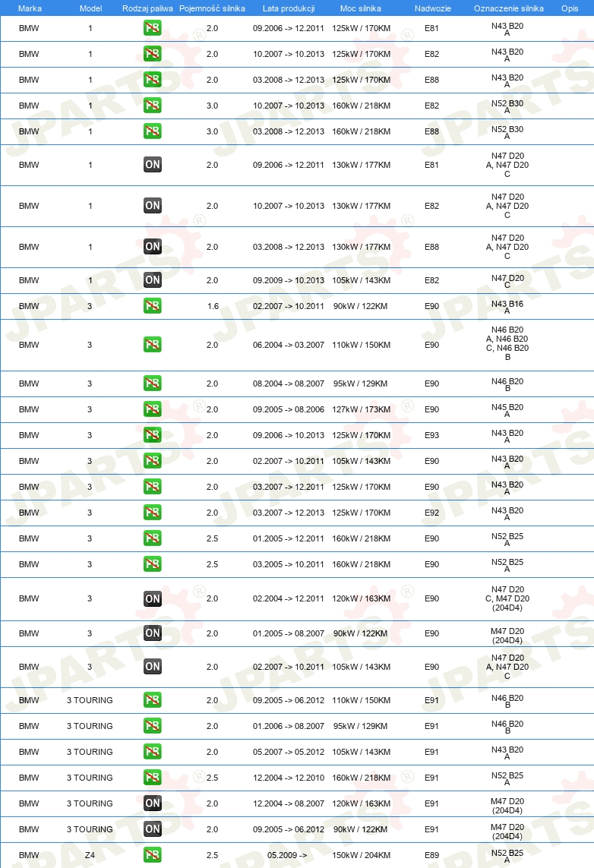594x868 pixels.
Task: Click diesel ON icon in E82 105kW row
Action: 152,279
